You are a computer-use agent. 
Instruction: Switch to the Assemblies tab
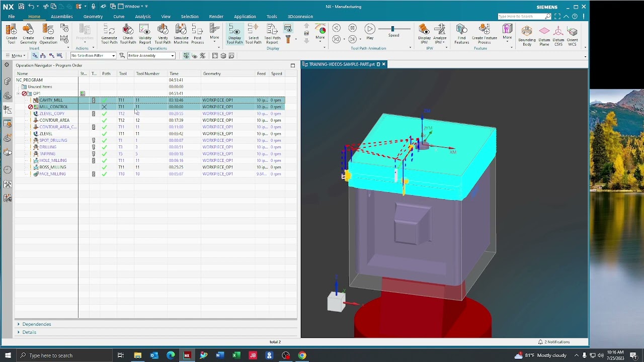[62, 17]
